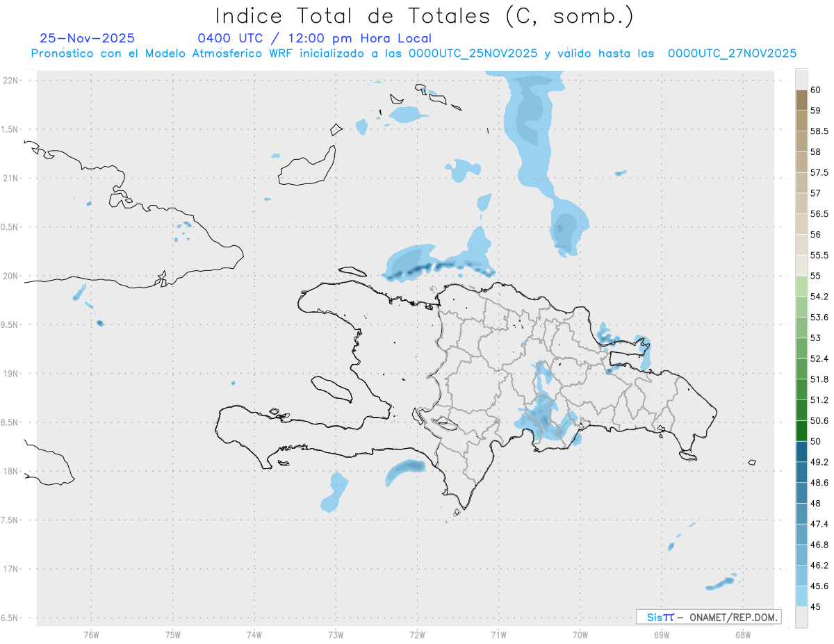
Task: Click the "50" color scale label
Action: point(816,441)
